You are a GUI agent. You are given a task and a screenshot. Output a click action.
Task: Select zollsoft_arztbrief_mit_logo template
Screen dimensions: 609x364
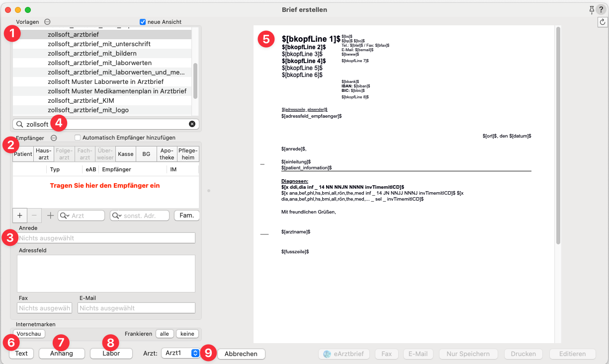[x=88, y=110]
